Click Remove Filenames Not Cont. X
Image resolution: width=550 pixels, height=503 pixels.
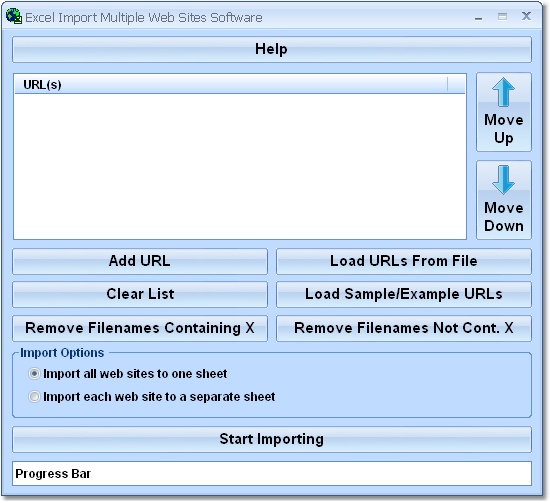(404, 328)
